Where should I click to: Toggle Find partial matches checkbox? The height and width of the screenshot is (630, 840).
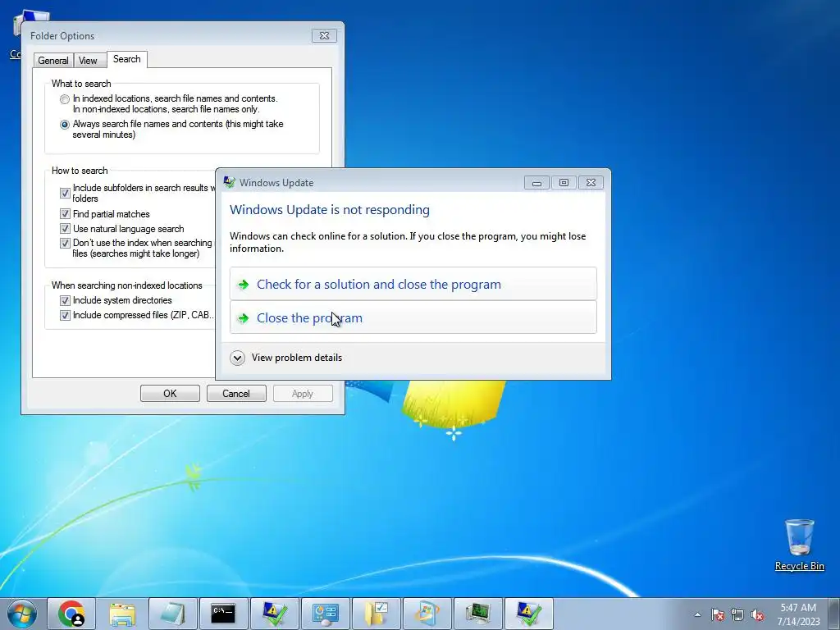66,214
